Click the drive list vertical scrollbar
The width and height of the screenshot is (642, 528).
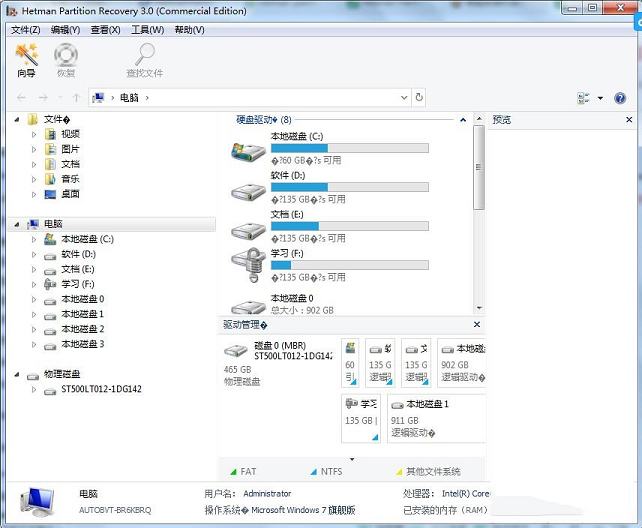(x=479, y=167)
